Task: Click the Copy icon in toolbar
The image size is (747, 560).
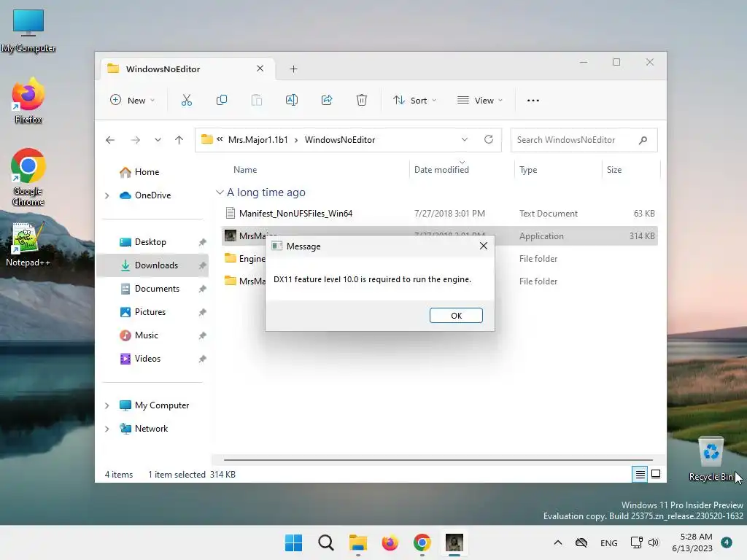Action: tap(222, 100)
